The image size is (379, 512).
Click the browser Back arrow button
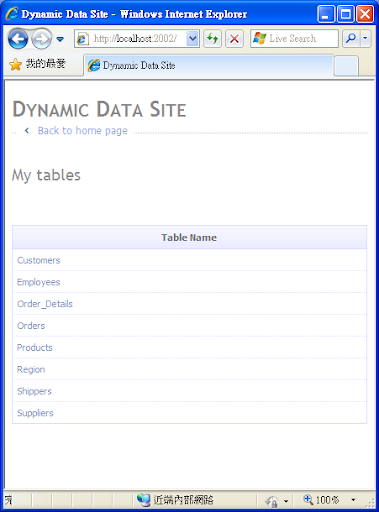(18, 39)
